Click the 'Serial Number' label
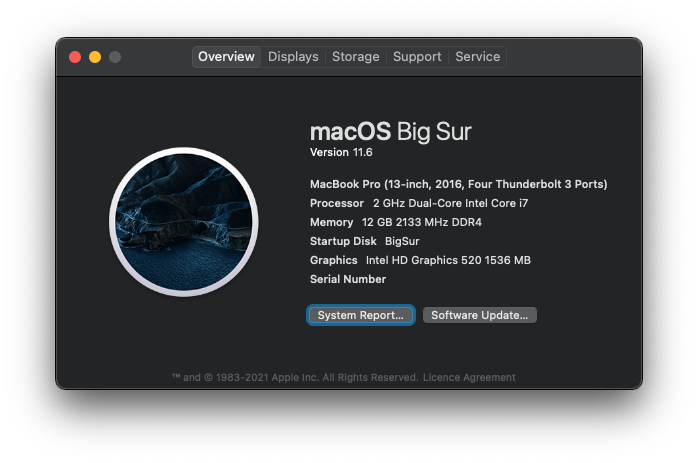 click(348, 279)
